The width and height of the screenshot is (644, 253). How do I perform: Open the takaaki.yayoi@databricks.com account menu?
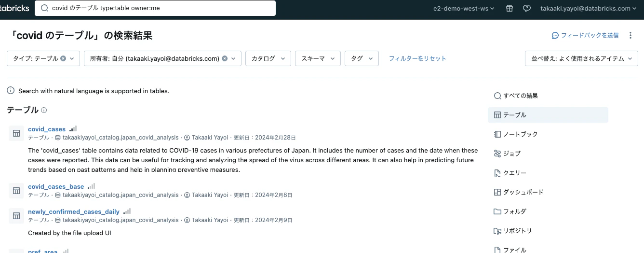coord(588,8)
